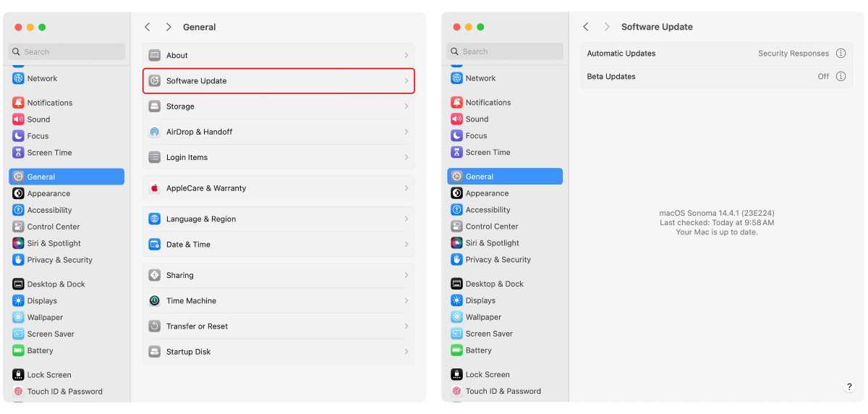Click "macOS Sonoma 14.4.1 (23E224)" text
Screen dimensions: 868x414
pos(717,214)
